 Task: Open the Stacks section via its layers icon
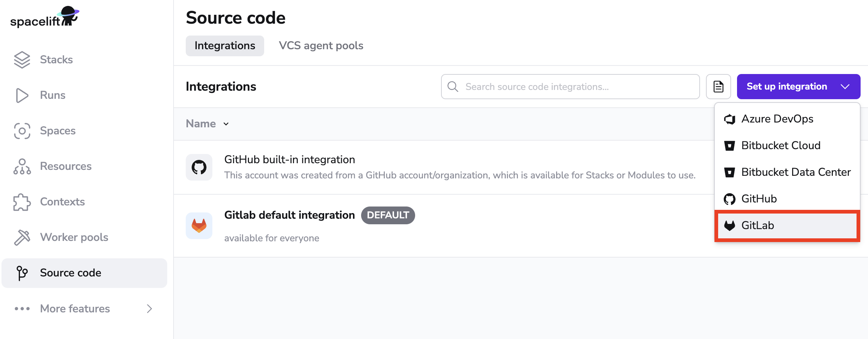pyautogui.click(x=22, y=59)
